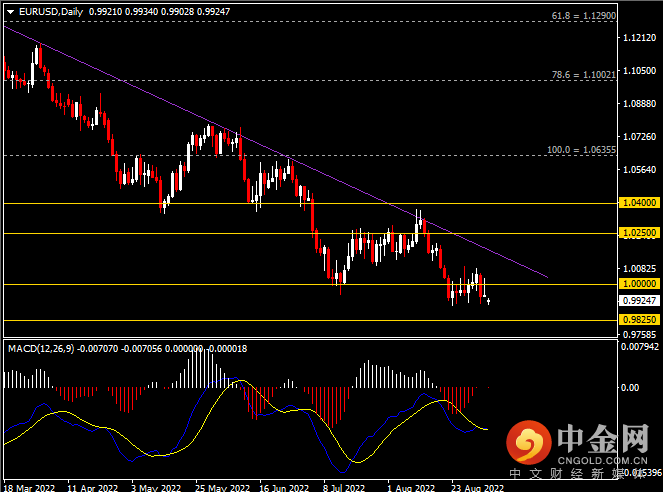Click the 11 Apr 2022 date on time axis
The height and width of the screenshot is (492, 663).
pyautogui.click(x=93, y=488)
